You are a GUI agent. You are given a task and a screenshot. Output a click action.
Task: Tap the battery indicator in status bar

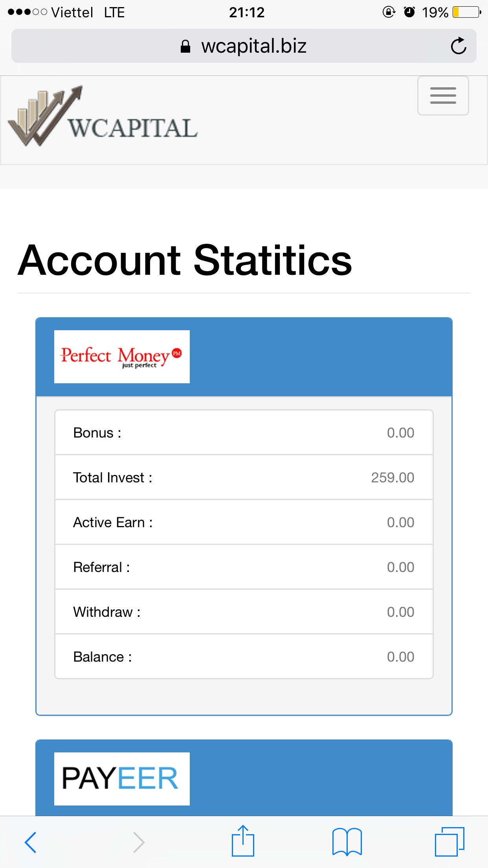tap(466, 12)
